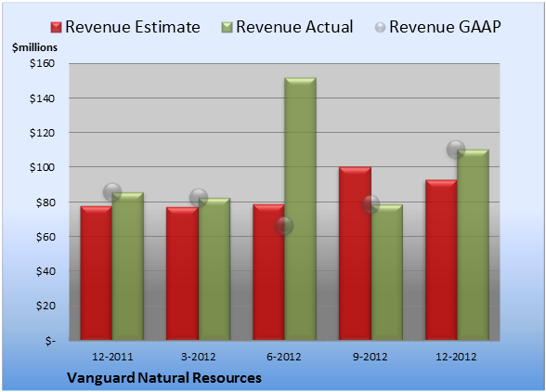Select the green actual bar for 9-2012
The width and height of the screenshot is (546, 392).
point(387,272)
